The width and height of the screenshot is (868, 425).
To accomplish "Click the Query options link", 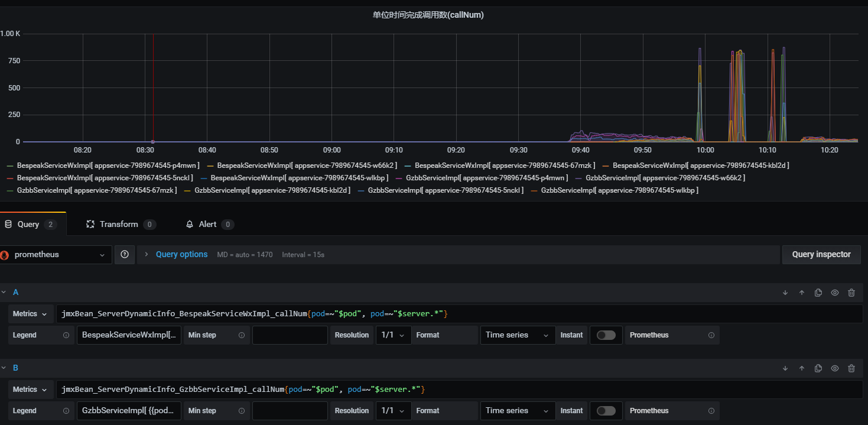I will tap(181, 255).
